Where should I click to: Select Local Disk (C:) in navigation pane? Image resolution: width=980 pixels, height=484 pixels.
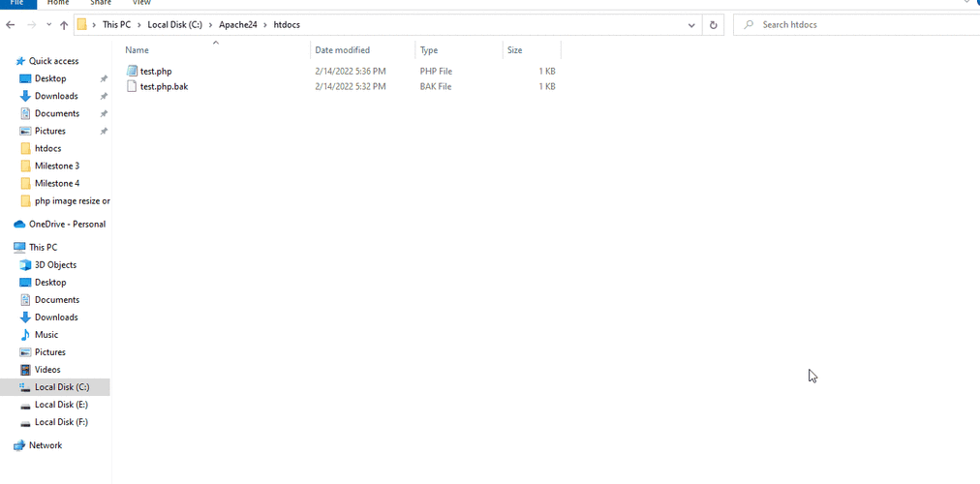point(62,387)
